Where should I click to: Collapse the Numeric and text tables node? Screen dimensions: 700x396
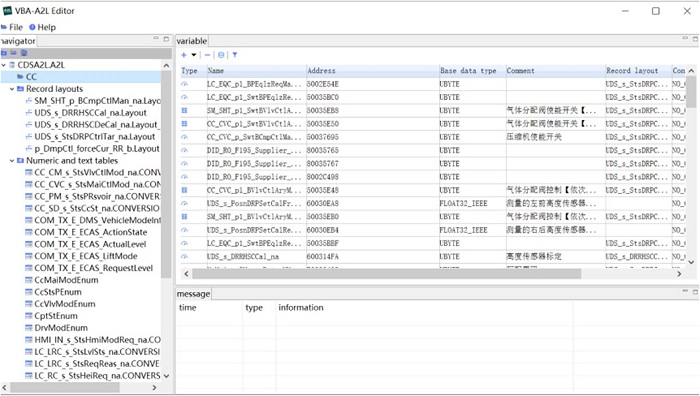coord(12,161)
